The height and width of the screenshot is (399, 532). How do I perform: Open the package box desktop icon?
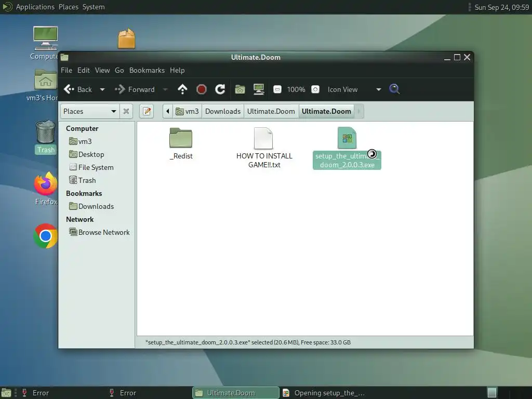(x=126, y=38)
